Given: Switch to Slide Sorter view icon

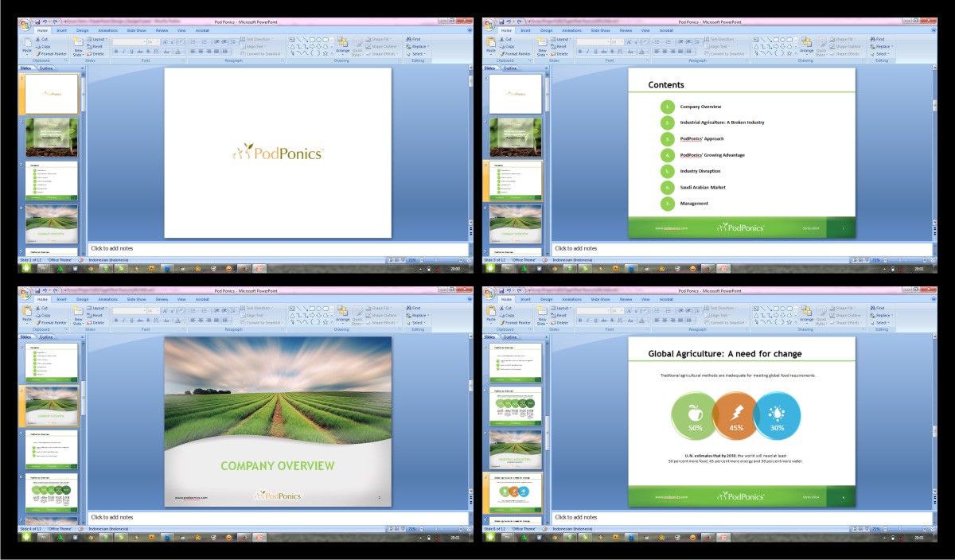Looking at the screenshot, I should point(396,259).
